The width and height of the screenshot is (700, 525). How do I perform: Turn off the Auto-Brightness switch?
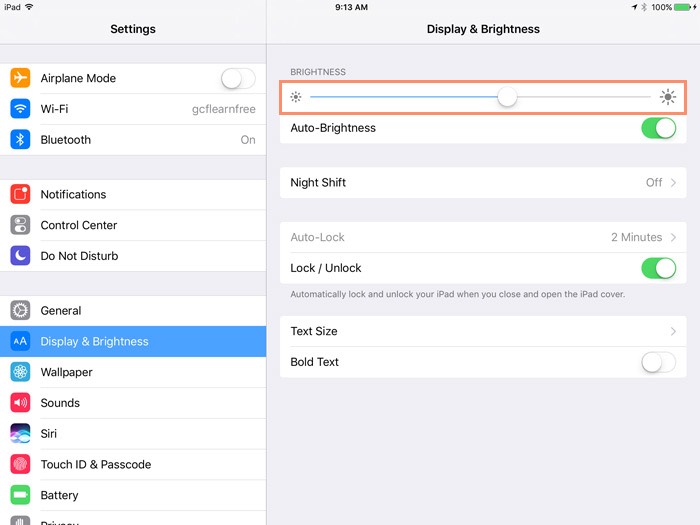(658, 128)
